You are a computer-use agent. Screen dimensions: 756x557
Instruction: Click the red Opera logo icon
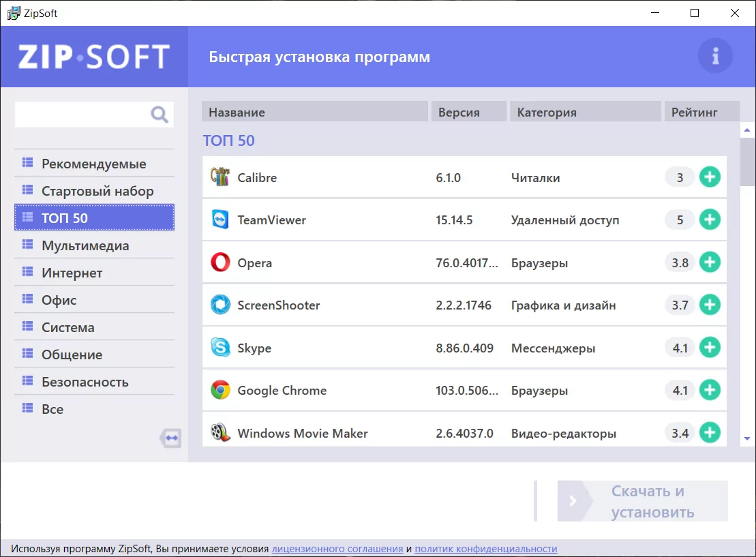(x=220, y=262)
